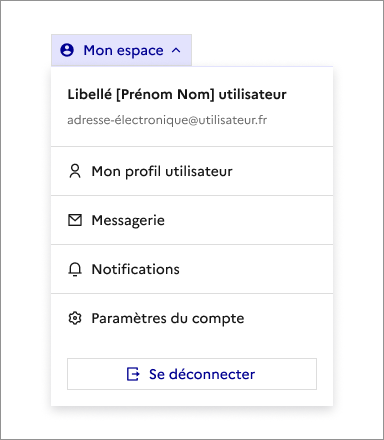
Task: Collapse the Mon espace chevron arrow
Action: [x=176, y=51]
